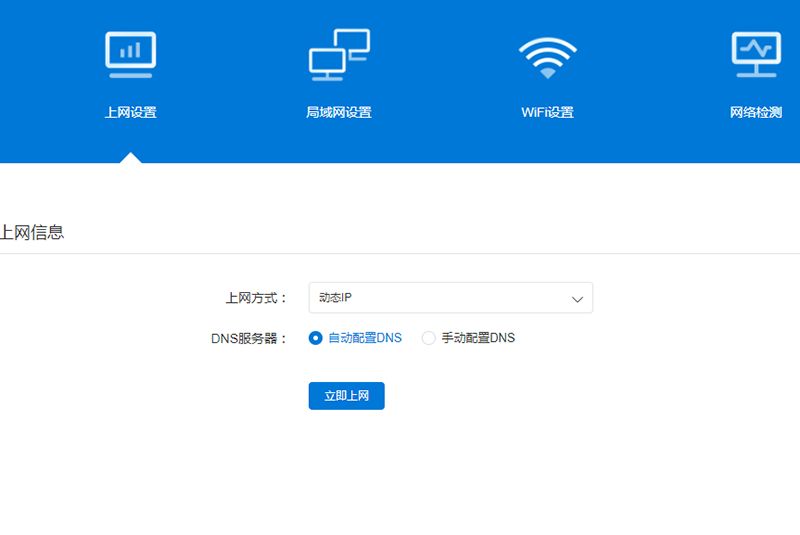Switch to the 局域网设置 tab label
800x535 pixels.
pyautogui.click(x=339, y=112)
